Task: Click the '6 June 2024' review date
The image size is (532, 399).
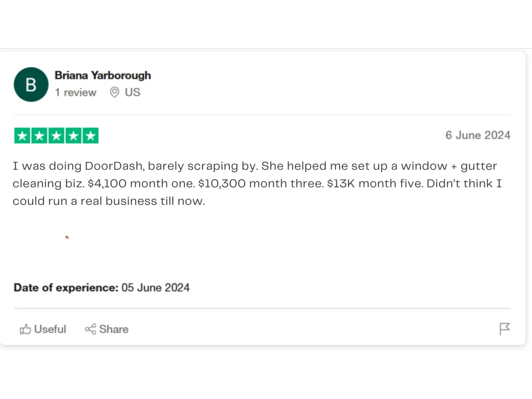Action: [x=478, y=135]
